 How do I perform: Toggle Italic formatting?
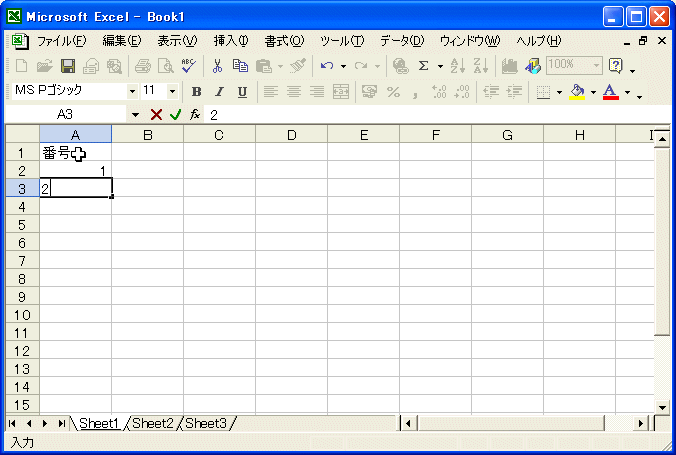click(x=219, y=91)
